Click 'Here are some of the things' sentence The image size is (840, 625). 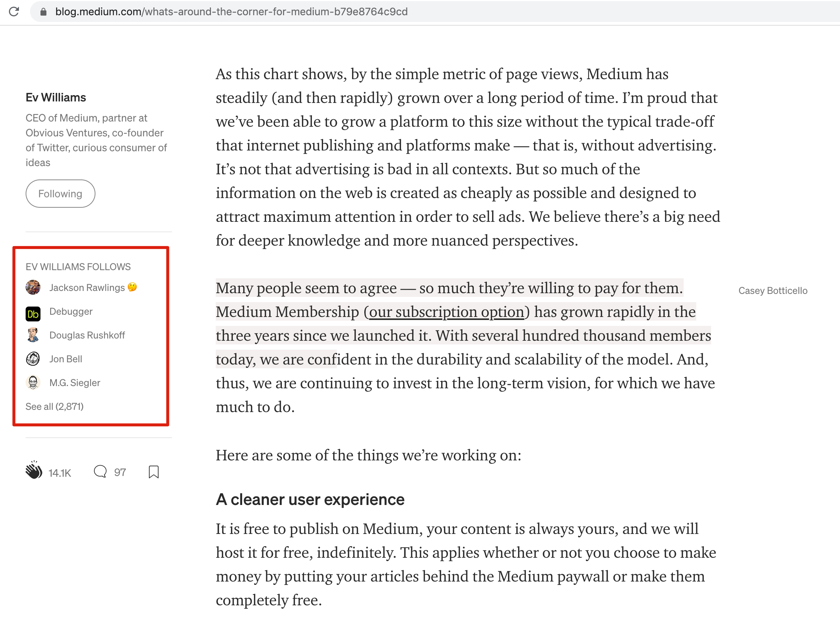point(369,455)
